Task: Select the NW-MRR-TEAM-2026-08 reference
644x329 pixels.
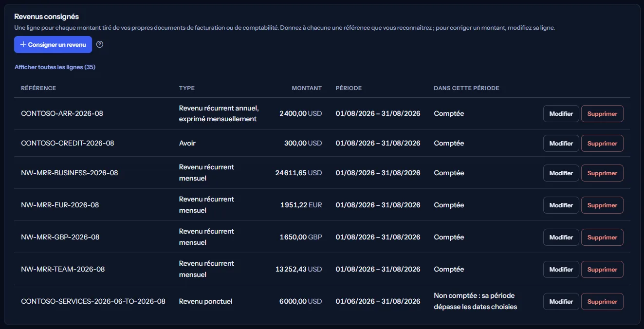Action: pyautogui.click(x=63, y=269)
